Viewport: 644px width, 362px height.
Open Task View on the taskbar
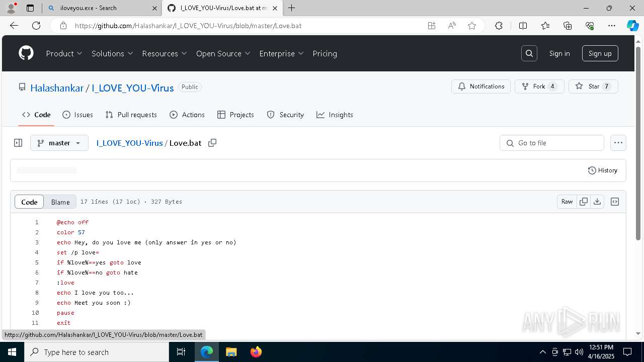coord(181,352)
